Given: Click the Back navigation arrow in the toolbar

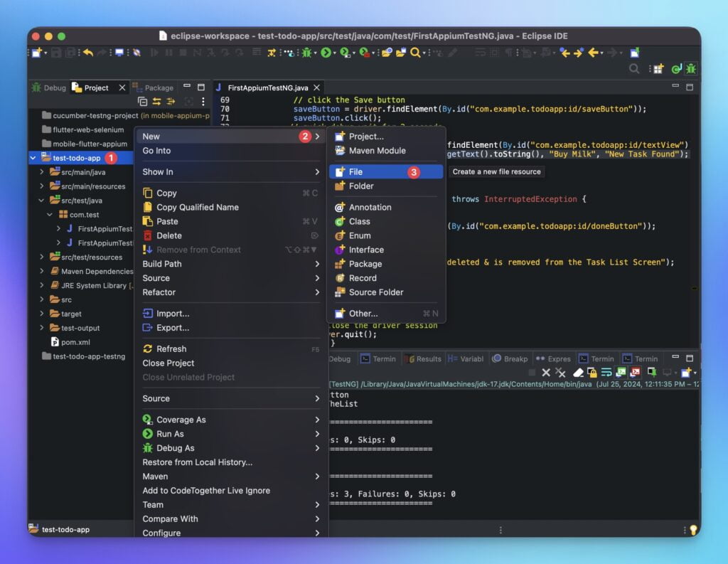Looking at the screenshot, I should click(x=594, y=53).
